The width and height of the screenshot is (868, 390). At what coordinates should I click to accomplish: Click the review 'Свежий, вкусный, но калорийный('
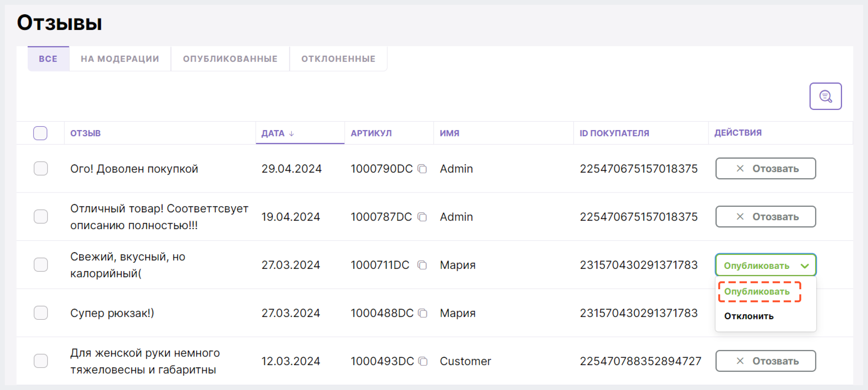pos(128,265)
